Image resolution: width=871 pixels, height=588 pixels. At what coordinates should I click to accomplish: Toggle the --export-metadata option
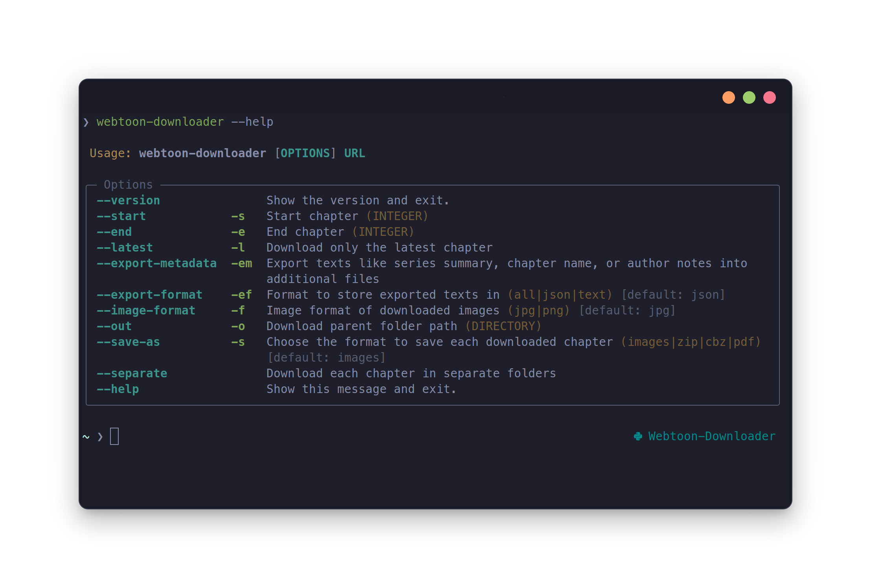click(157, 263)
